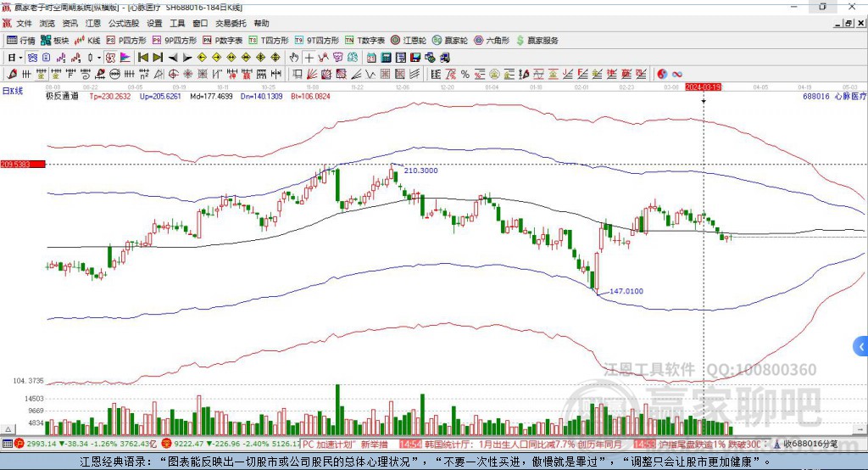Open the 帮助 menu
The width and height of the screenshot is (868, 470).
pos(261,23)
